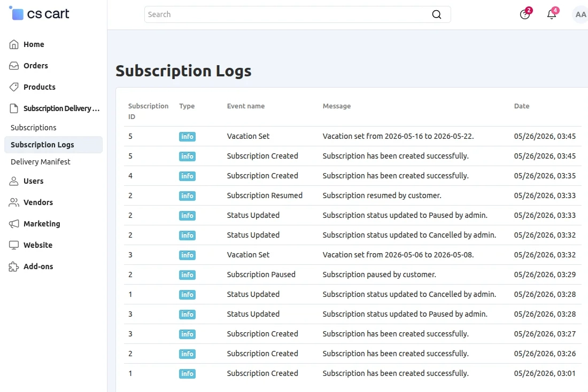The width and height of the screenshot is (588, 392).
Task: Click 'Subscription Resumed' event name
Action: coord(265,195)
